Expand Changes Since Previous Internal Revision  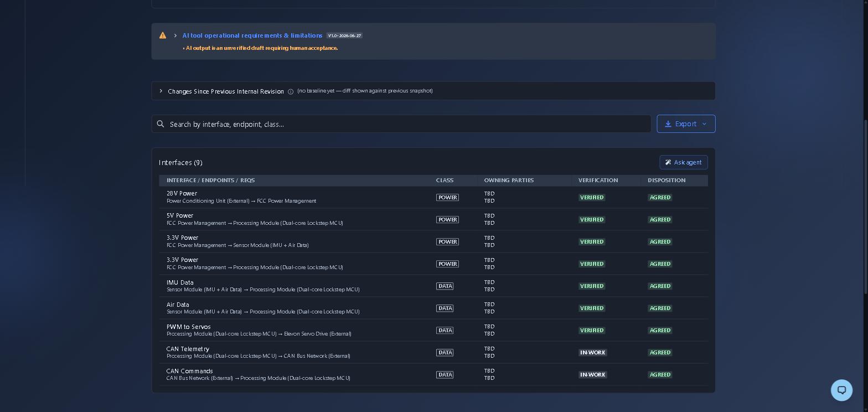click(161, 91)
